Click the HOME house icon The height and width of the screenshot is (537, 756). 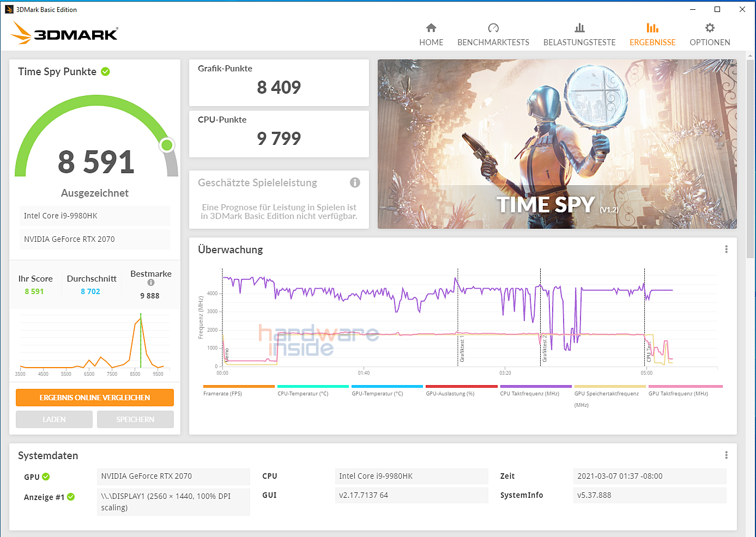coord(431,27)
